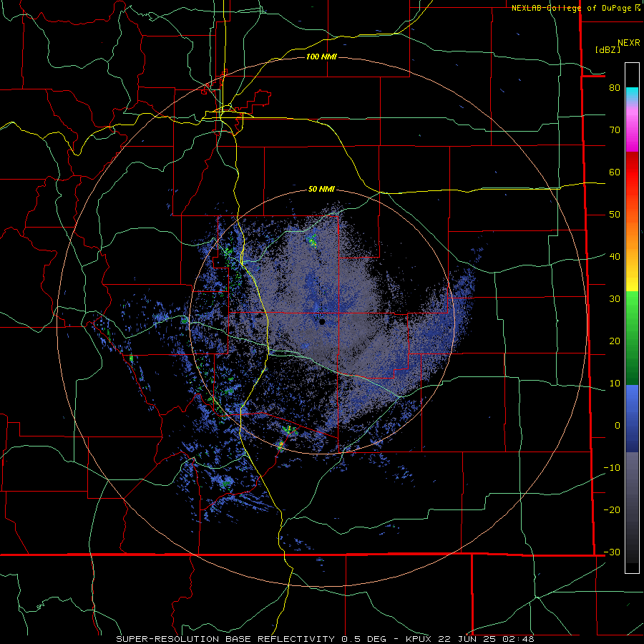Click the -10 dBZ scale value

click(612, 468)
